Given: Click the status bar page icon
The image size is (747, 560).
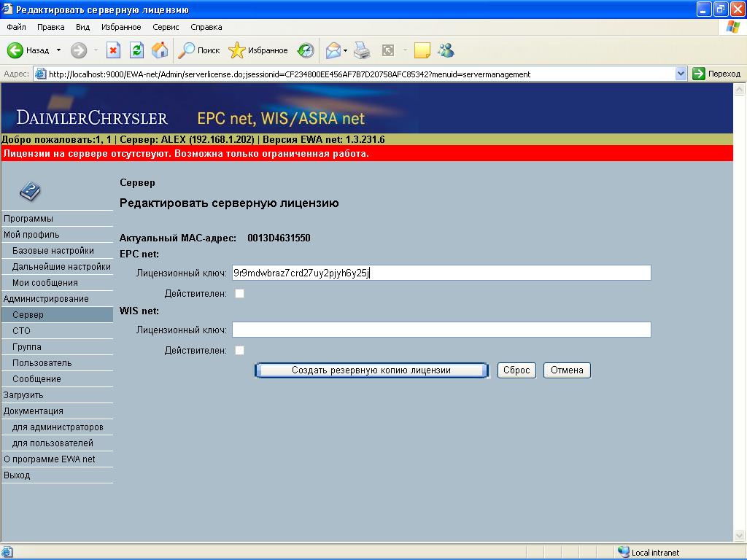Looking at the screenshot, I should coord(7,552).
